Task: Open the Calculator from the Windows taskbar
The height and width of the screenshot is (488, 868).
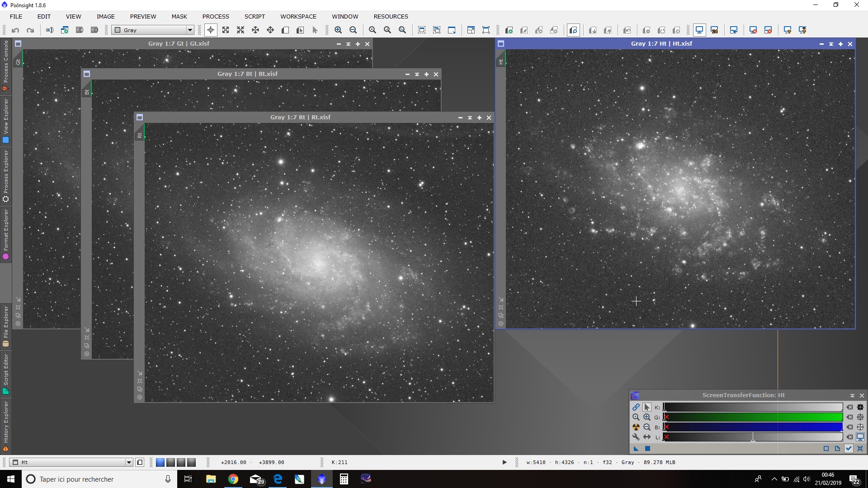Action: coord(344,479)
